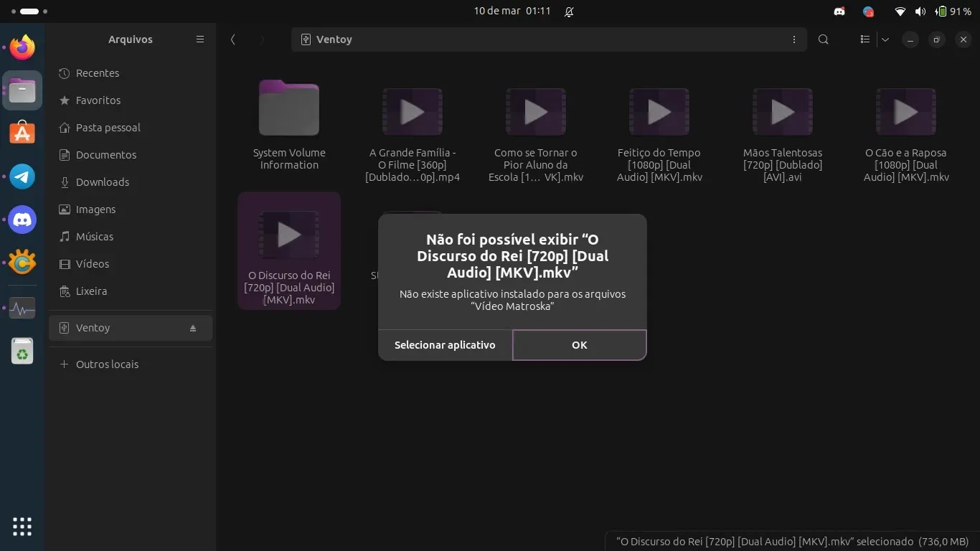Click OK in the error dialog
This screenshot has height=551, width=980.
pyautogui.click(x=579, y=345)
